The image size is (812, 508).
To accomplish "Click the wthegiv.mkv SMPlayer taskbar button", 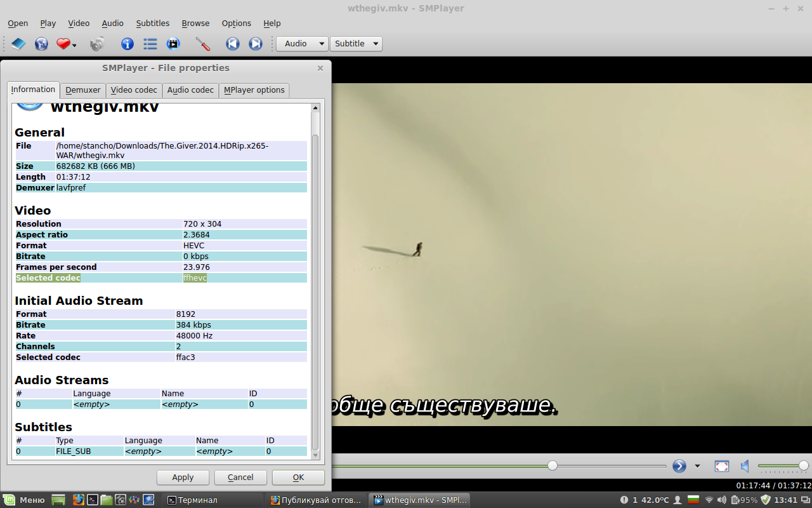I will pos(421,500).
